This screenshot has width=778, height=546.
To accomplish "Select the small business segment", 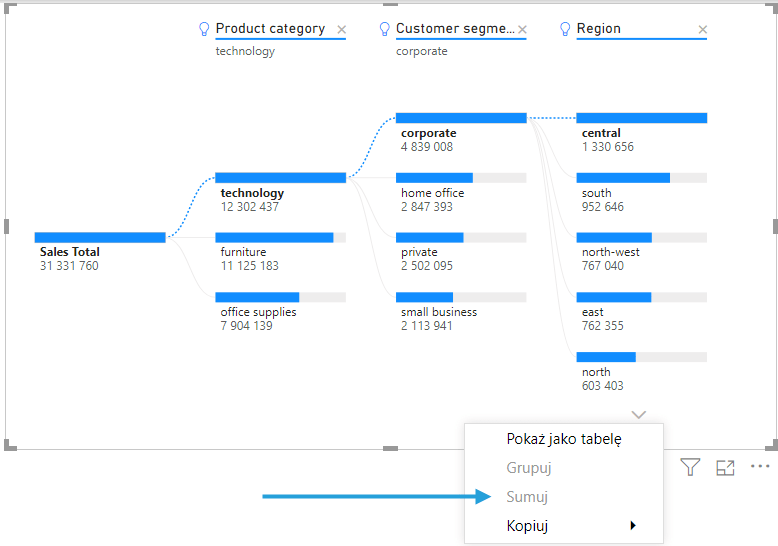I will point(460,298).
